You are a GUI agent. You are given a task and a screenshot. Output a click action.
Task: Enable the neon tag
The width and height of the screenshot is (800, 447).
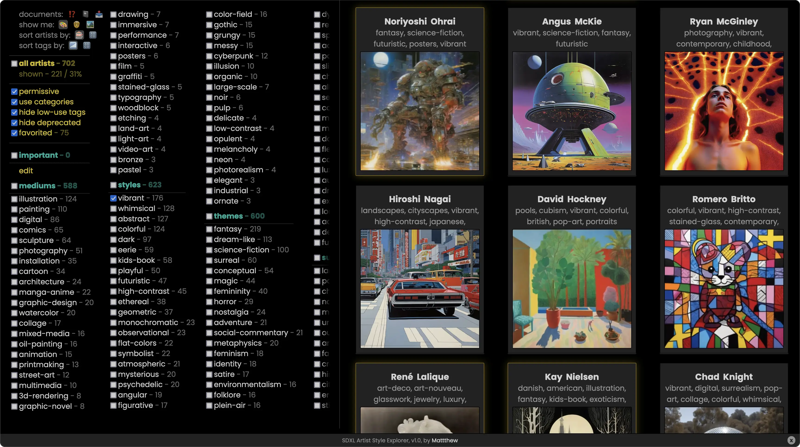click(x=209, y=160)
